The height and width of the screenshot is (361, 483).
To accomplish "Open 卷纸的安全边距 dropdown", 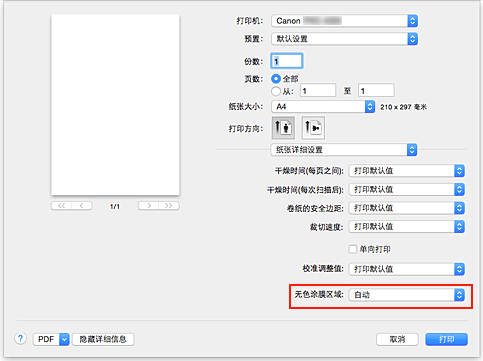I will click(x=407, y=208).
